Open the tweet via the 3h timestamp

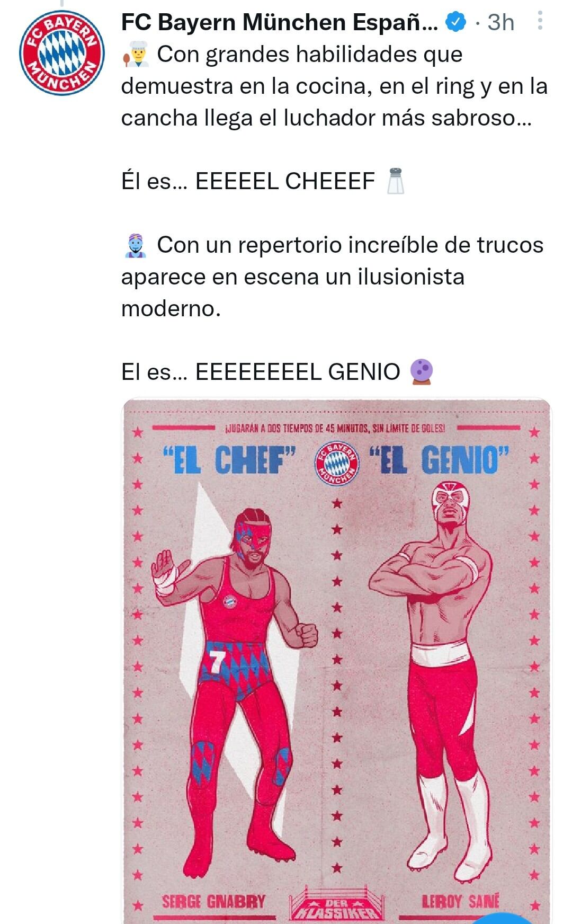click(501, 22)
